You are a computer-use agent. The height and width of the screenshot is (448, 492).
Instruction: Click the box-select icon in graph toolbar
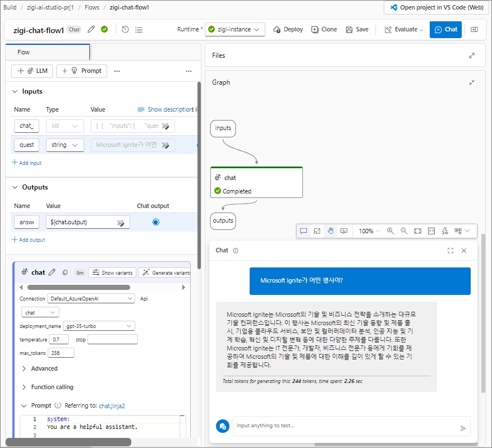tap(317, 231)
